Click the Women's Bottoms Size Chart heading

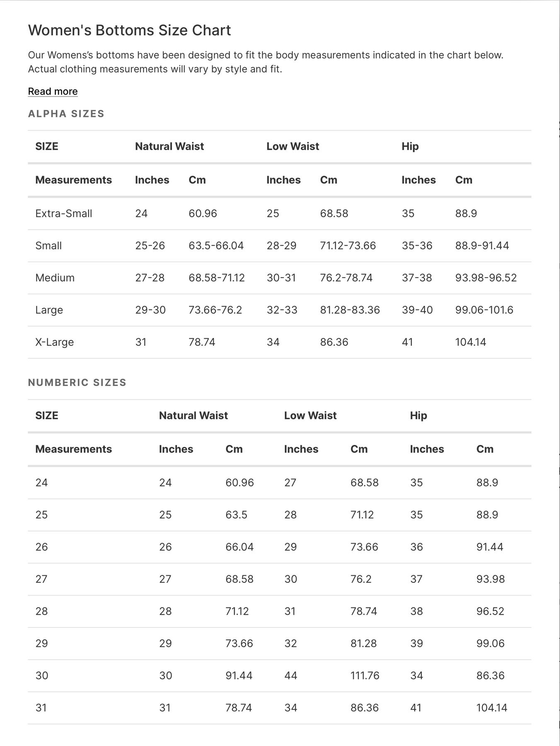129,30
